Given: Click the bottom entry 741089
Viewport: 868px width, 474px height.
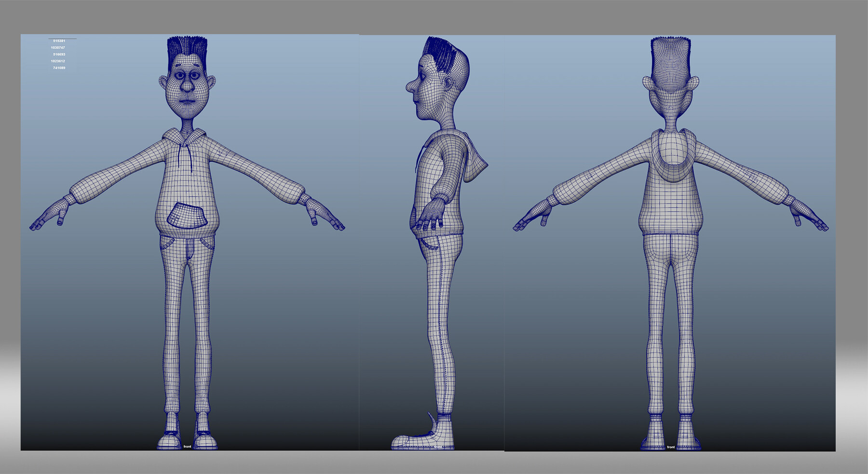Looking at the screenshot, I should tap(59, 68).
